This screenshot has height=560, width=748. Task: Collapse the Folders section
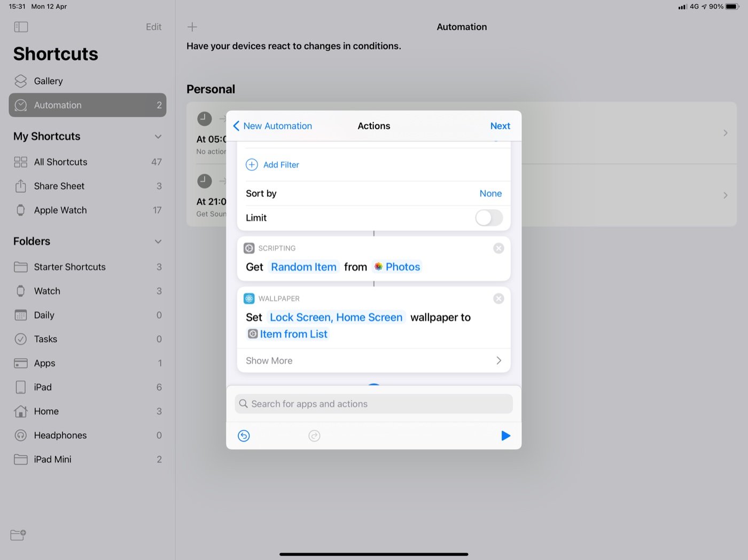158,241
